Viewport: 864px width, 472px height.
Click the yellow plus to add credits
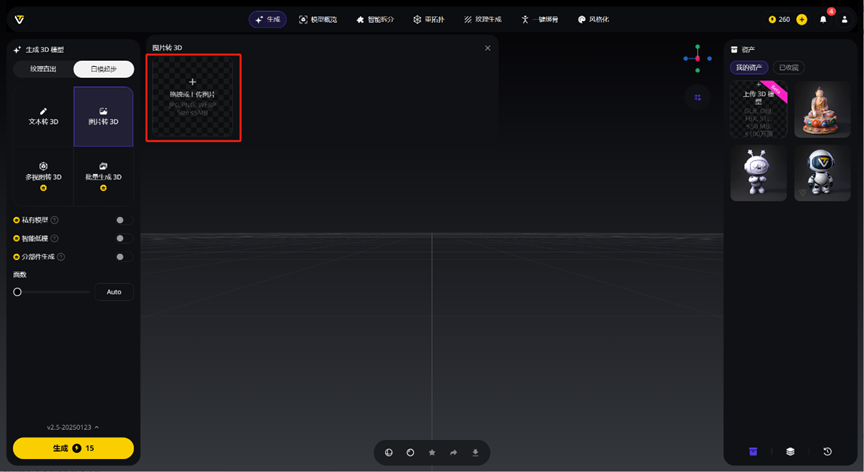tap(801, 19)
